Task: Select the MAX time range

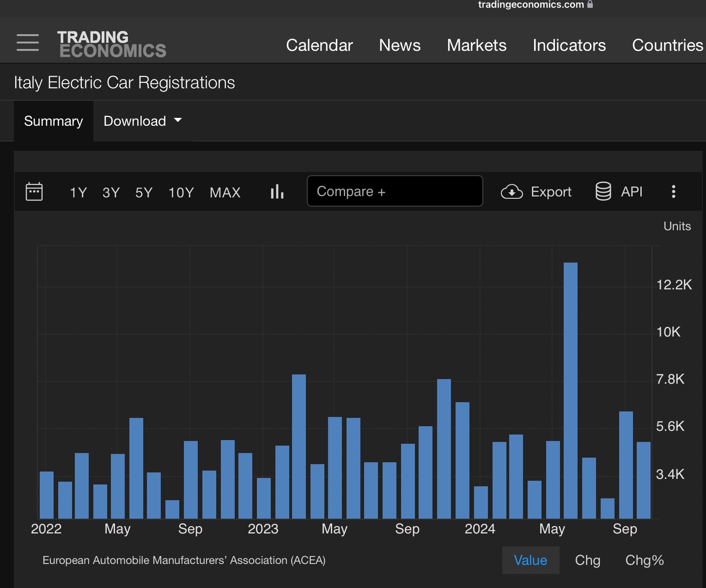Action: pyautogui.click(x=225, y=192)
